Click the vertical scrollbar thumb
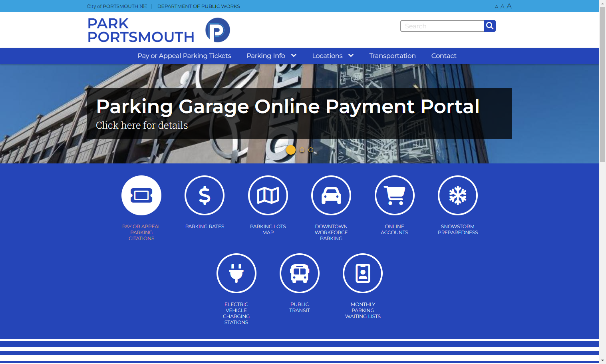The image size is (606, 364). coord(602,85)
